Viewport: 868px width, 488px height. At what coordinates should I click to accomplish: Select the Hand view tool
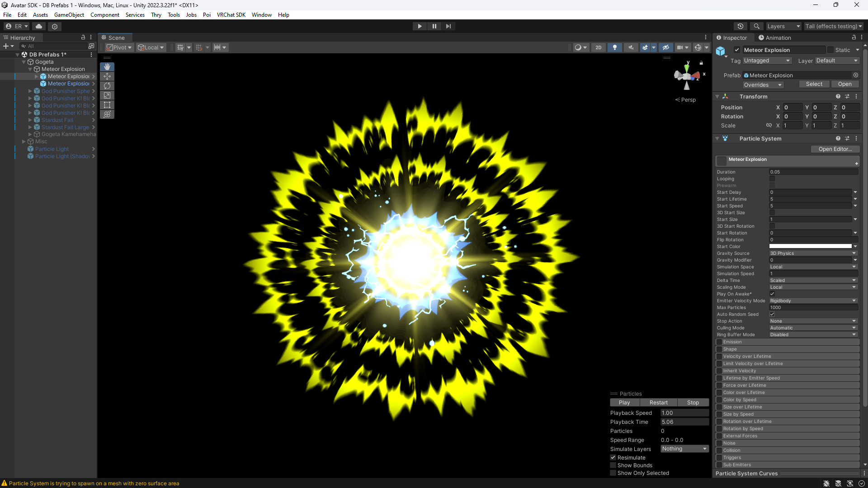pyautogui.click(x=107, y=67)
